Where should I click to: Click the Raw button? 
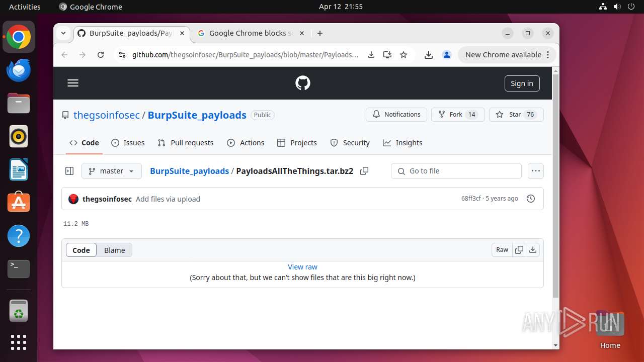coord(502,250)
